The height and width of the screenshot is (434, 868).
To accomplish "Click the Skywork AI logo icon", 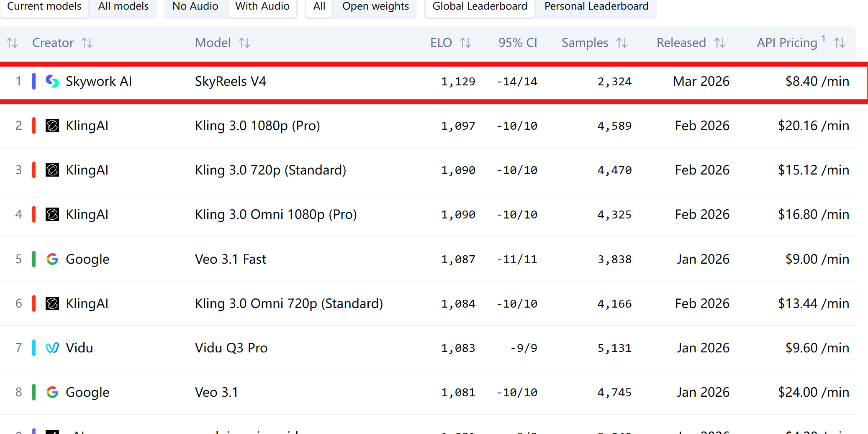I will (52, 81).
